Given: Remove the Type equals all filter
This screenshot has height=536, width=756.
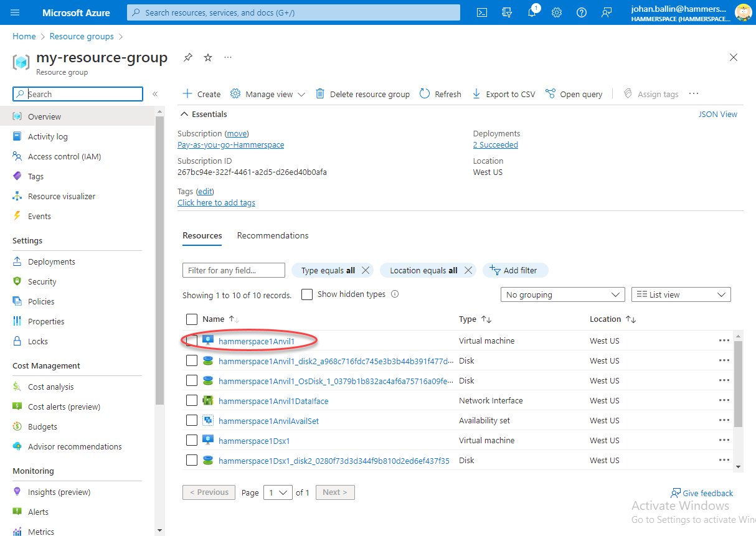Looking at the screenshot, I should [x=366, y=270].
